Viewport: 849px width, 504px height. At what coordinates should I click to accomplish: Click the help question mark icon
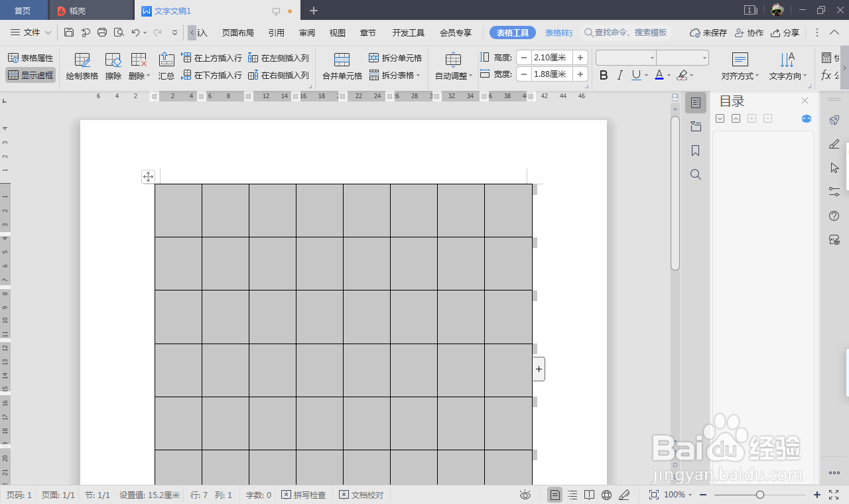click(835, 216)
